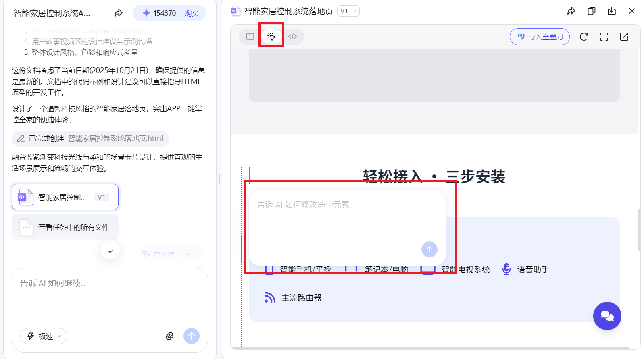
Task: Switch to the code view
Action: [x=293, y=37]
